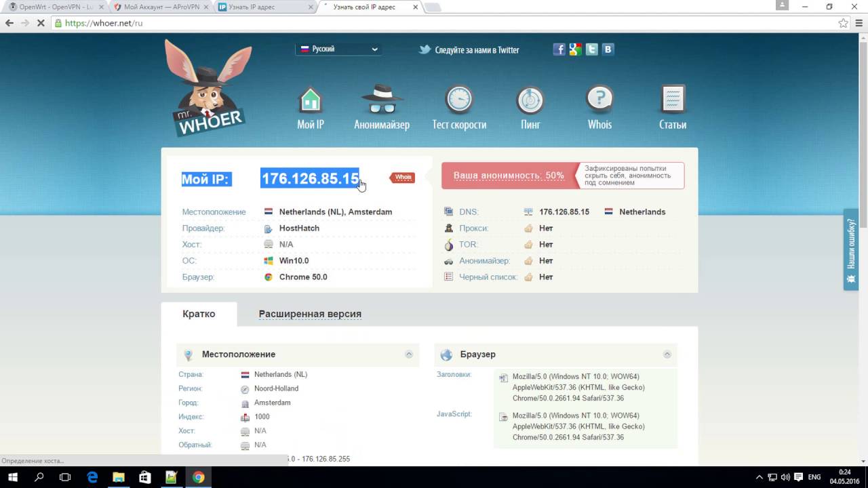868x488 pixels.
Task: Open the Chrome menu button
Action: click(859, 23)
